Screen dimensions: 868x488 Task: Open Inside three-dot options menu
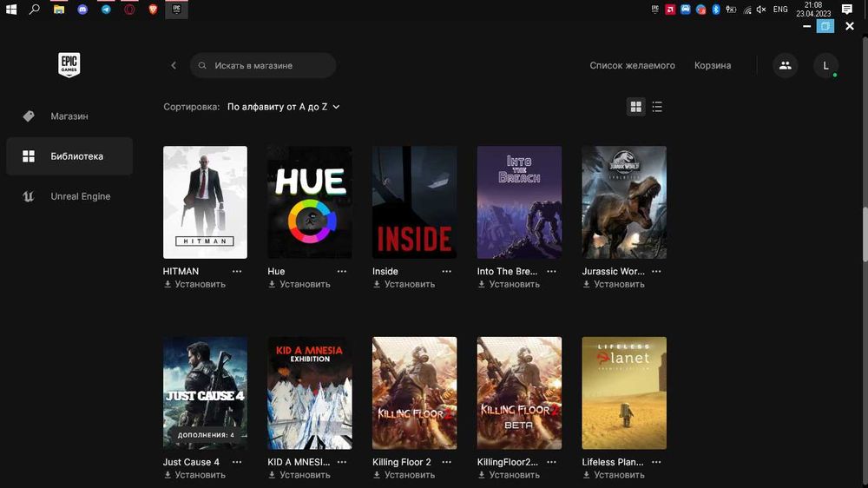(x=446, y=272)
